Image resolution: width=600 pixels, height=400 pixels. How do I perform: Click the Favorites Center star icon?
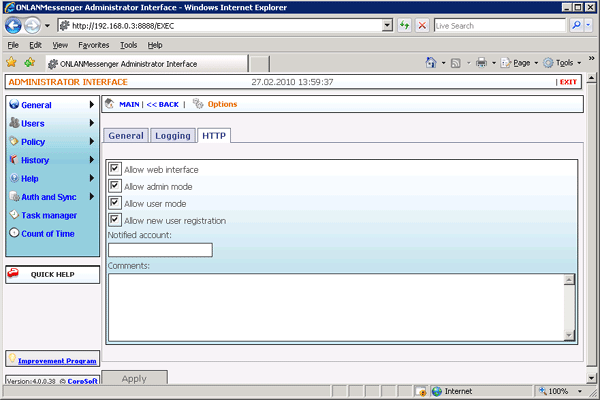(x=11, y=62)
